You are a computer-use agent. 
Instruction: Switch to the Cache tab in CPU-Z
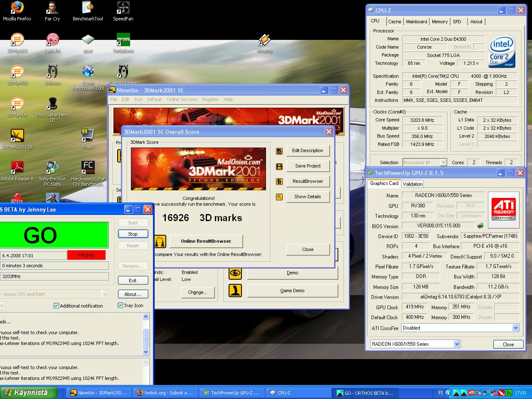[395, 22]
